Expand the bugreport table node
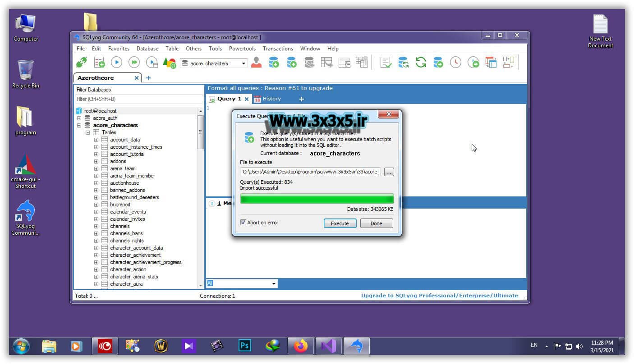634x364 pixels. tap(96, 205)
